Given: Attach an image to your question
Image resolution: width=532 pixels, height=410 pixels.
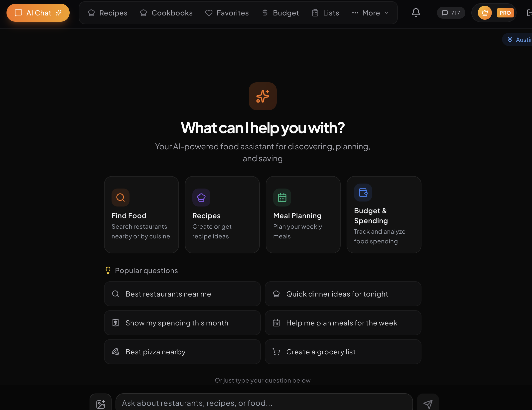Looking at the screenshot, I should click(101, 403).
